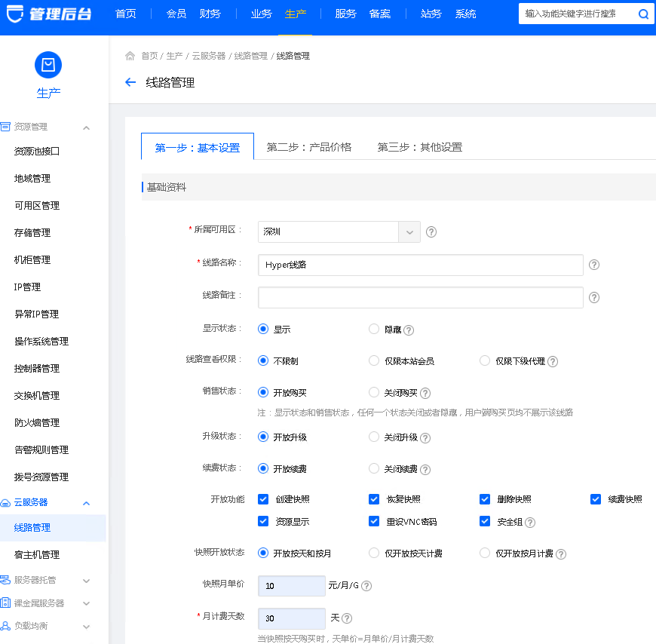Click help icon beside 仅开放按月计费 option
This screenshot has height=644, width=656.
[560, 554]
